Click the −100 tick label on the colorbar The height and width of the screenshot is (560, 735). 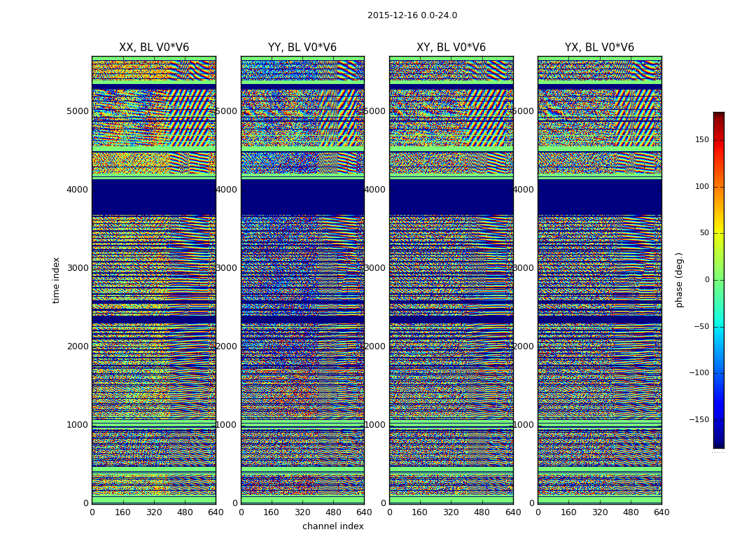coord(699,373)
